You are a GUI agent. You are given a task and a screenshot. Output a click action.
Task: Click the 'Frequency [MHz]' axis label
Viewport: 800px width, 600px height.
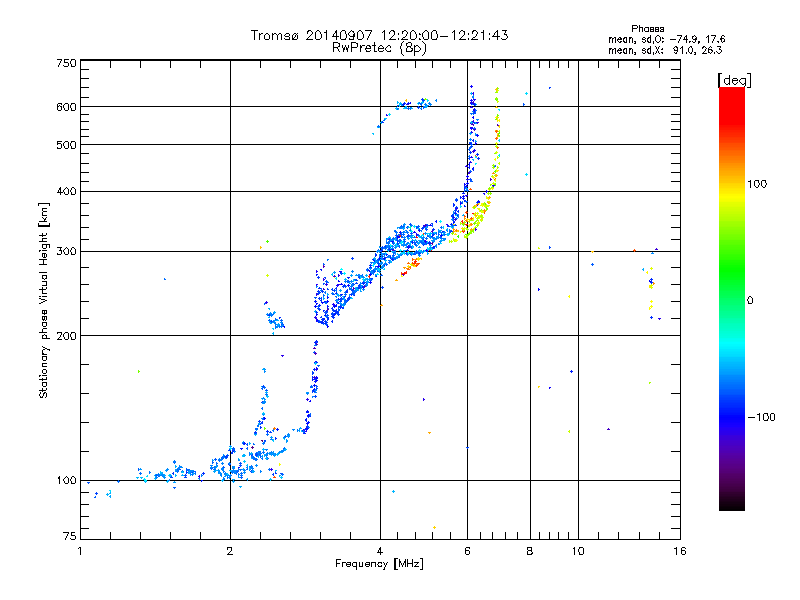(x=379, y=564)
